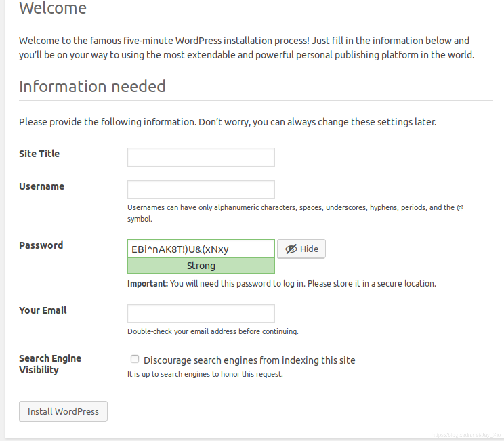This screenshot has height=441, width=504.
Task: Hide the password with the Hide button
Action: [301, 249]
